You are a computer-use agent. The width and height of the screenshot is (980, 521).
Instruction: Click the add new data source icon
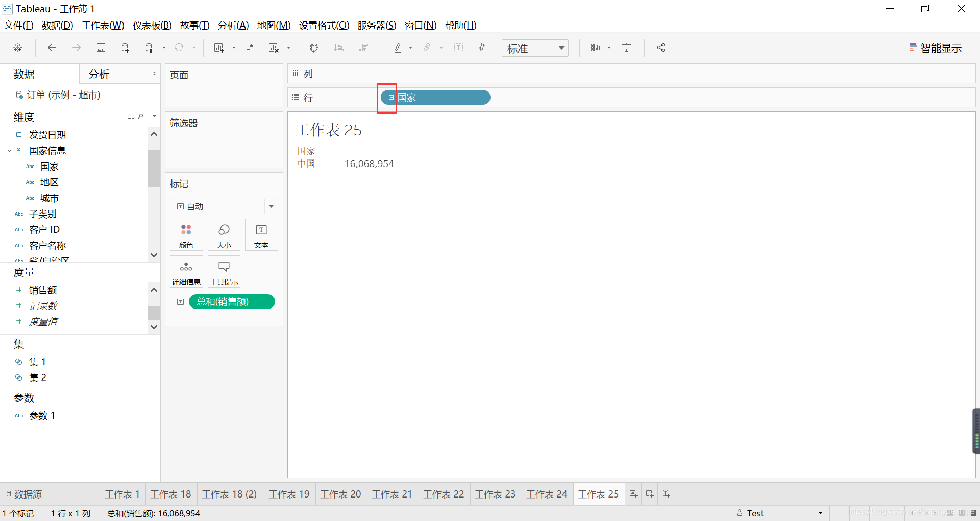(x=125, y=48)
